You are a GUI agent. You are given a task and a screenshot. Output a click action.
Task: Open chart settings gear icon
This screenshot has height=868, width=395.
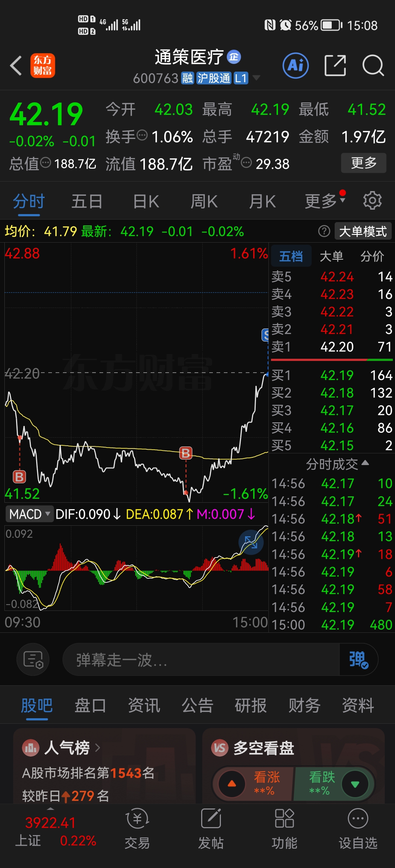point(372,201)
